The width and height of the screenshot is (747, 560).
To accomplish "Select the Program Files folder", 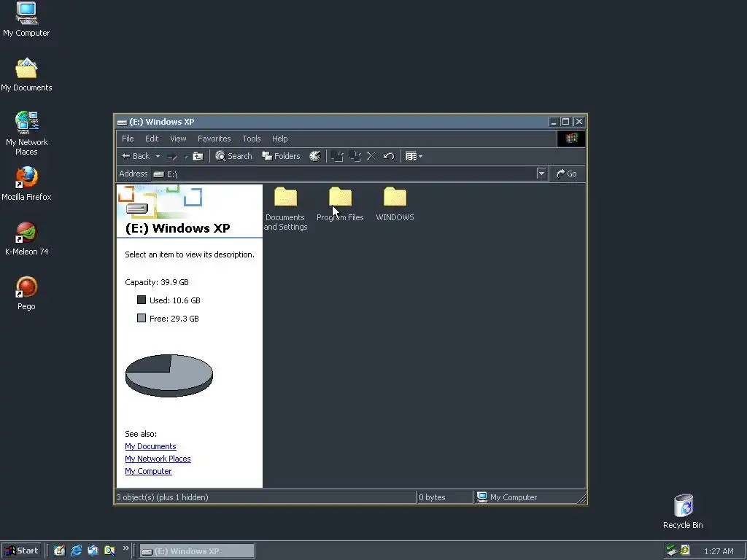I will 340,205.
